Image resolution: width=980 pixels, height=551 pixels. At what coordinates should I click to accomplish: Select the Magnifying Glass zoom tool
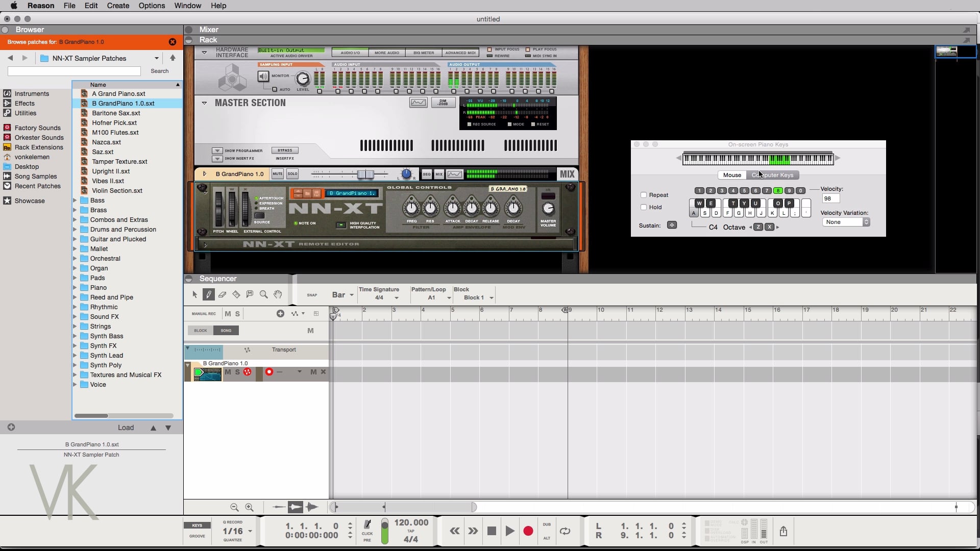point(263,294)
